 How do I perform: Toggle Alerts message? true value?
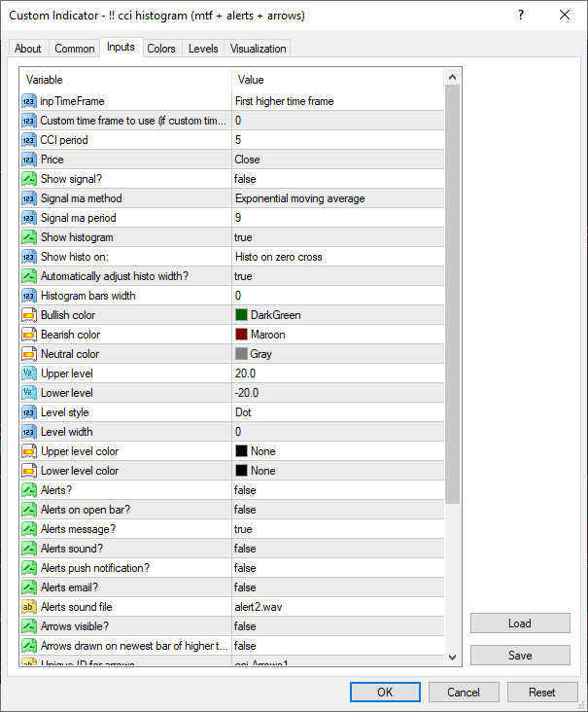coord(243,529)
